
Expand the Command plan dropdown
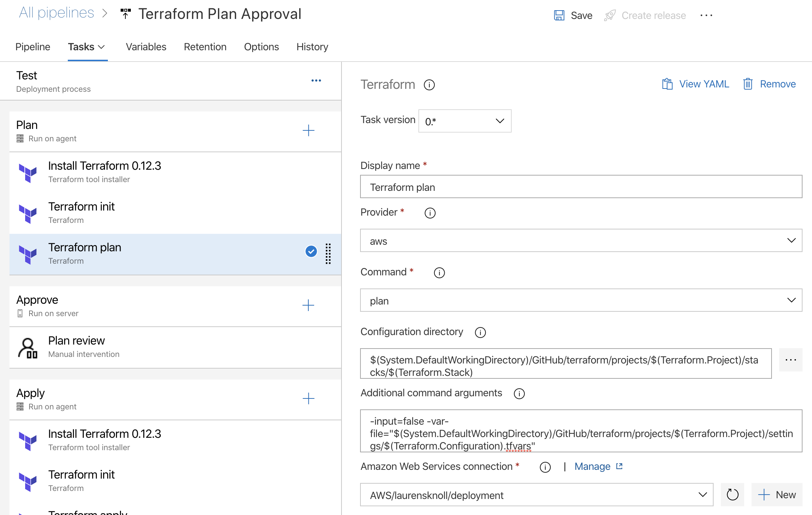[581, 300]
